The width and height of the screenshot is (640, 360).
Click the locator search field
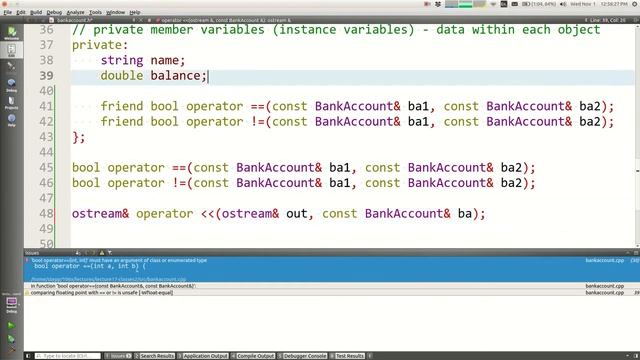point(67,356)
